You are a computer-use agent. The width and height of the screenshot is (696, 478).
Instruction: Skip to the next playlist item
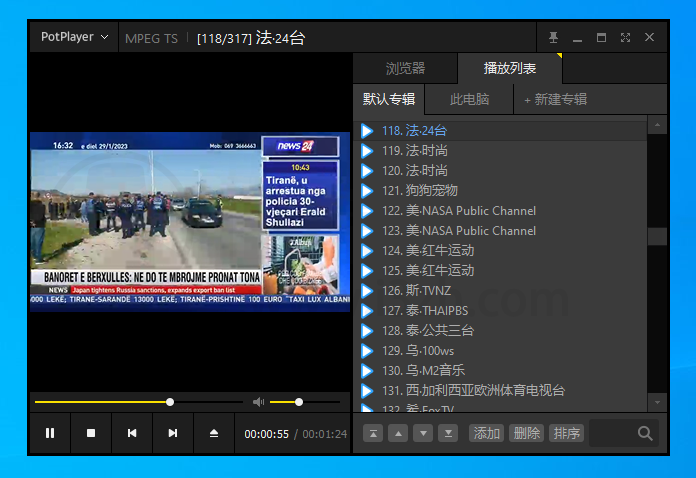pos(173,433)
